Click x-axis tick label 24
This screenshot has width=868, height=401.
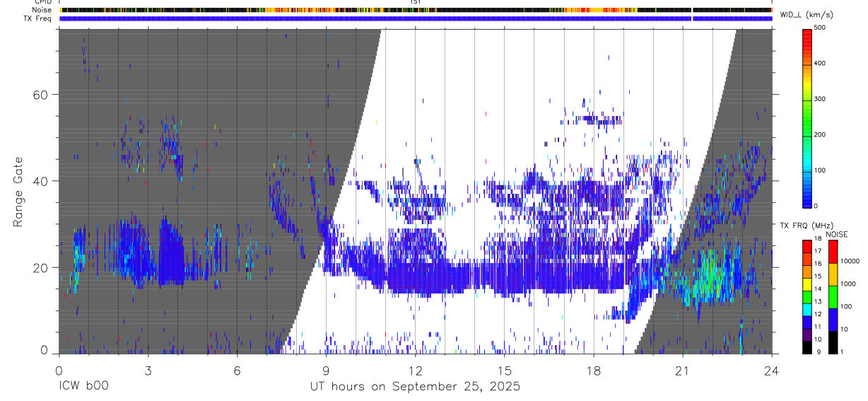772,370
